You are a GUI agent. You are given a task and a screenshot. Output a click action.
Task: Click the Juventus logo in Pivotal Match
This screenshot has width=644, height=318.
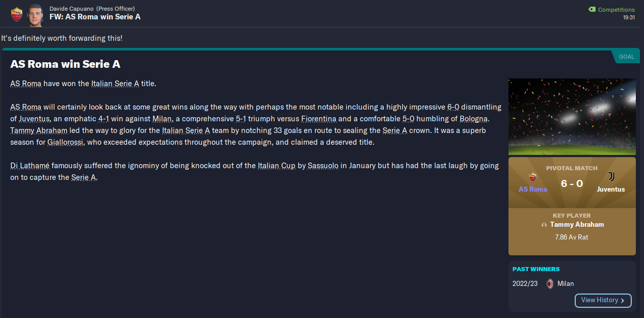point(611,177)
